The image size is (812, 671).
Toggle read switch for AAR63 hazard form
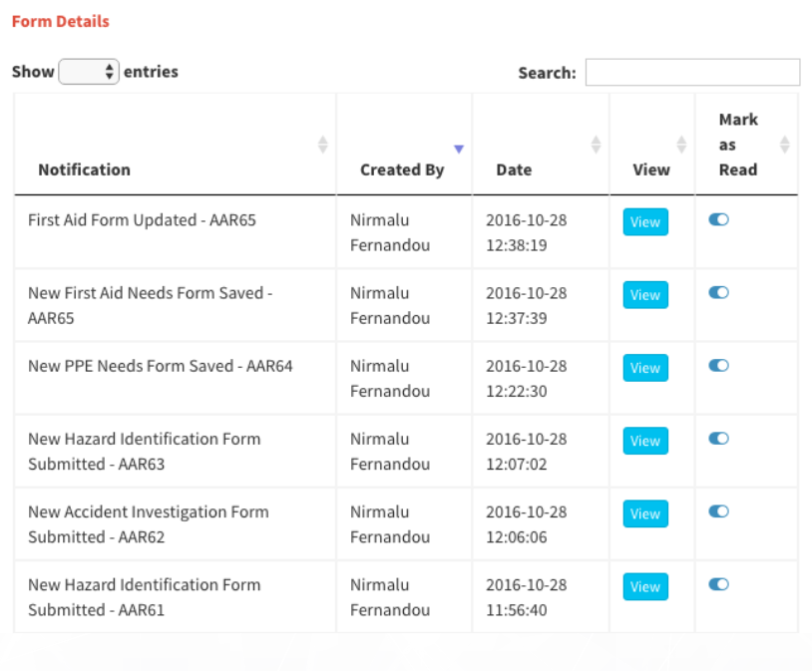tap(718, 438)
